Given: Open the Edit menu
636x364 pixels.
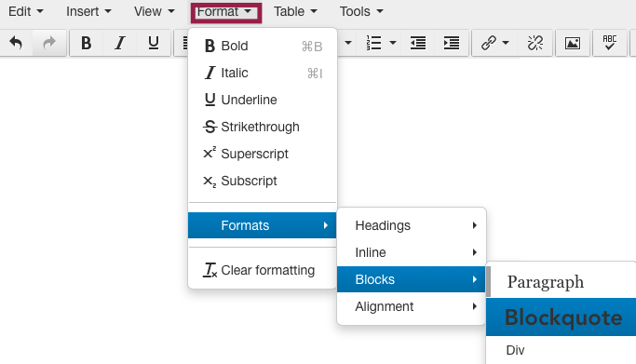Looking at the screenshot, I should (x=25, y=11).
